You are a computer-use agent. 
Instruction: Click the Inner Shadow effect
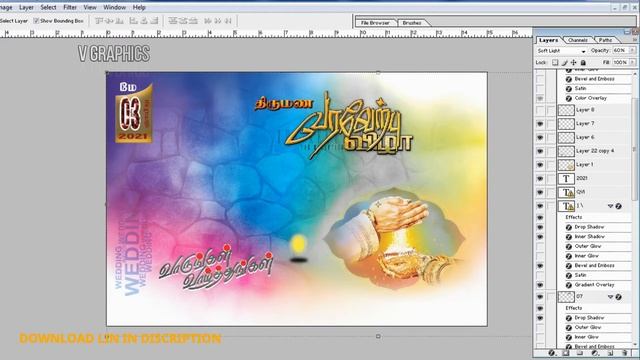click(589, 237)
